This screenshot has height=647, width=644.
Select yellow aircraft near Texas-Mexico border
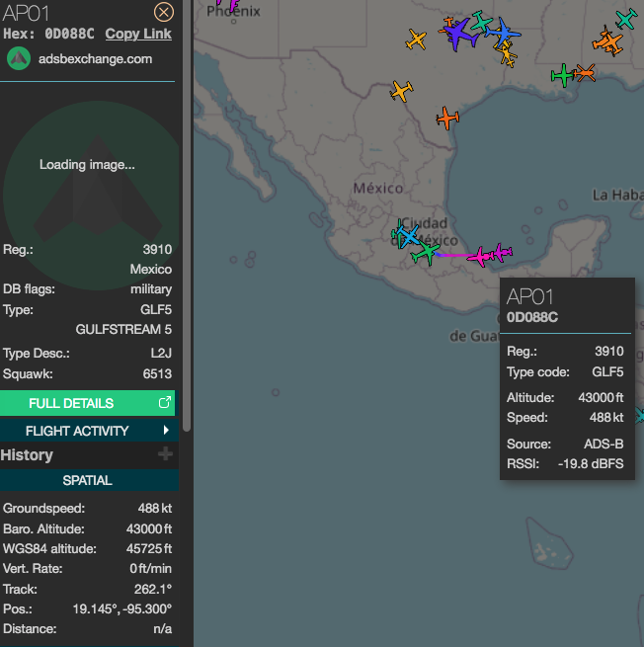(x=401, y=91)
